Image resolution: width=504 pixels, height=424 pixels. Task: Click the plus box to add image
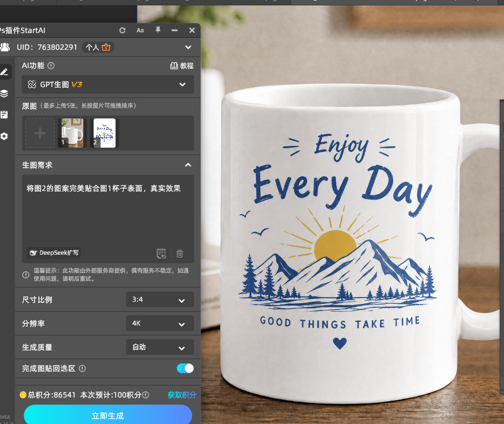(x=40, y=133)
